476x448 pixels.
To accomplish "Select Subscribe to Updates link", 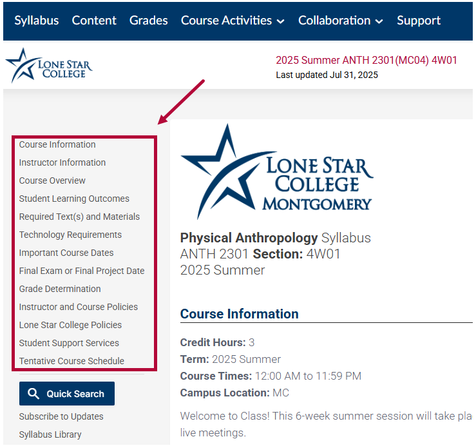I will [x=61, y=416].
